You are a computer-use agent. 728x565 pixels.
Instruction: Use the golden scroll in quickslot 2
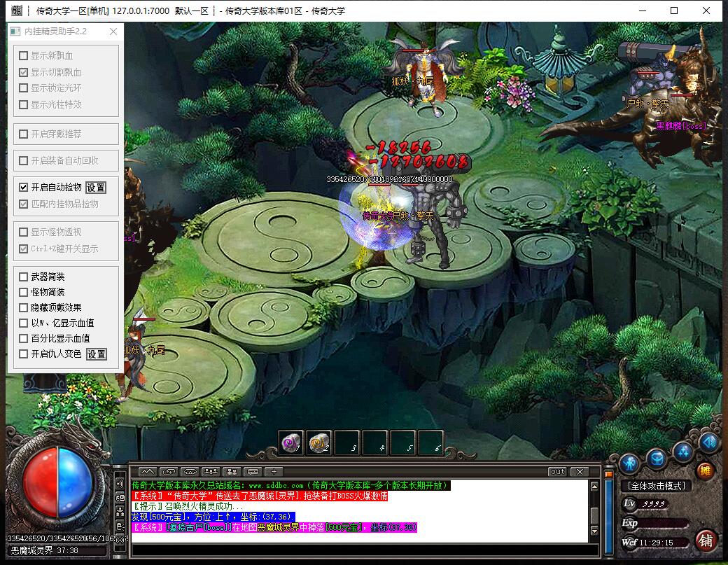[x=319, y=442]
